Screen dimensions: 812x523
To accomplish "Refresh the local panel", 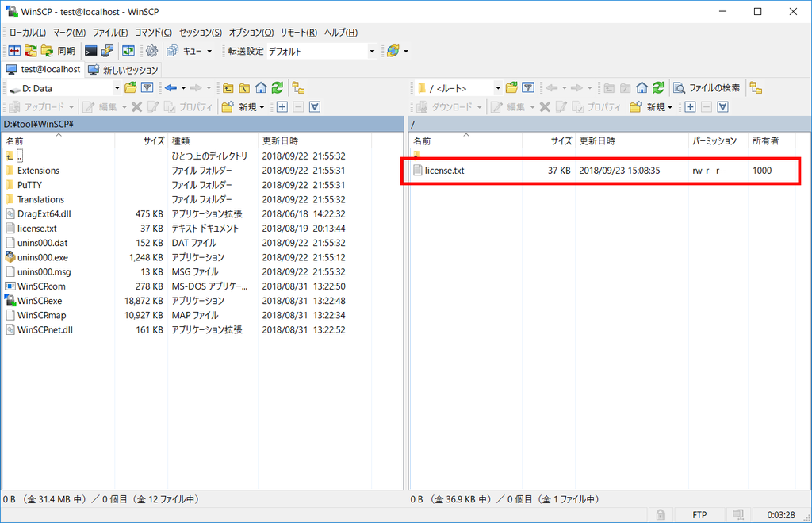I will [278, 88].
